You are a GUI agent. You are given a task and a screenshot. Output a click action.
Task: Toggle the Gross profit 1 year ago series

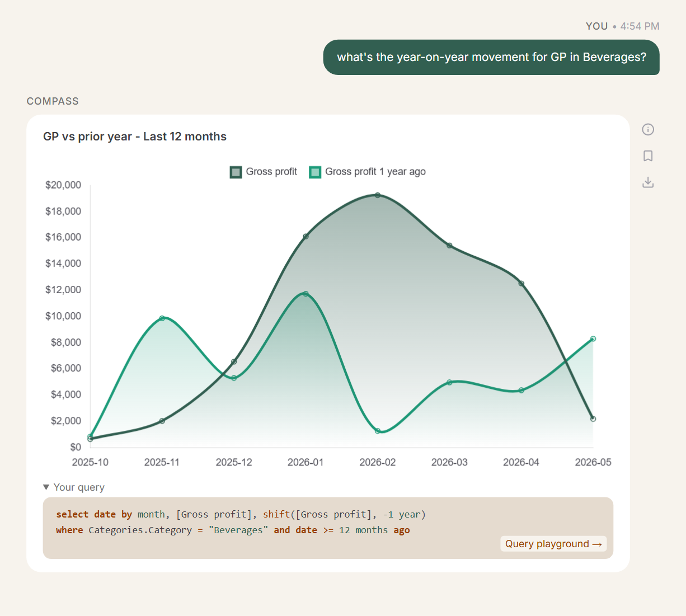[x=368, y=172]
